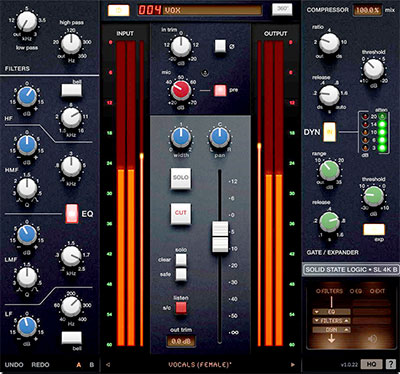
Task: Click the CUT button
Action: pos(181,213)
